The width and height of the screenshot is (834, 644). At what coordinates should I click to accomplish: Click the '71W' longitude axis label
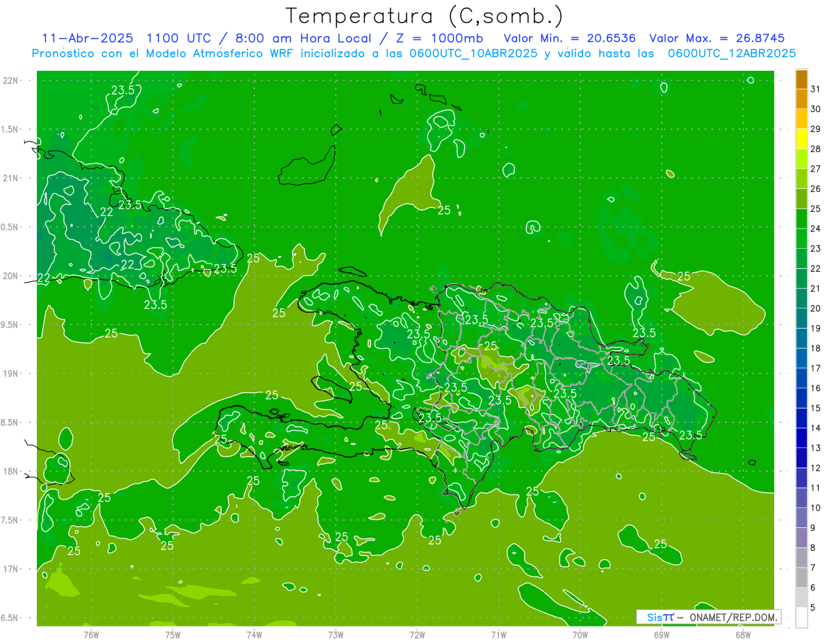pyautogui.click(x=498, y=634)
